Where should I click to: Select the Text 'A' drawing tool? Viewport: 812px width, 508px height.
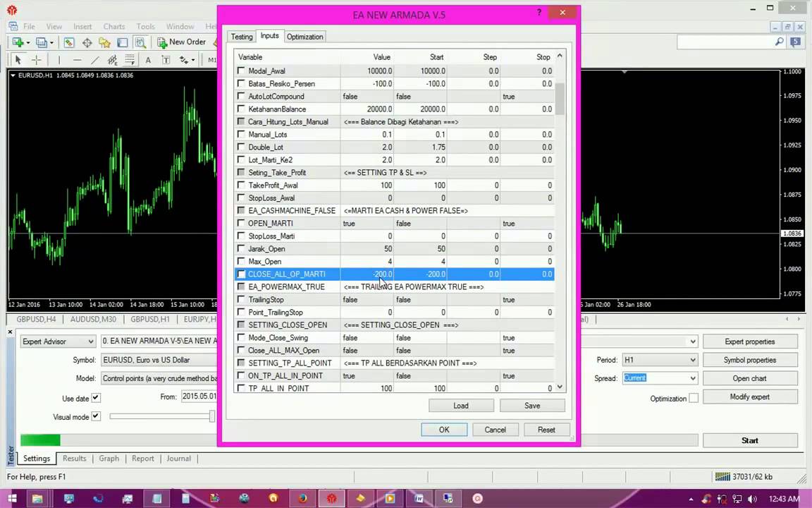148,60
